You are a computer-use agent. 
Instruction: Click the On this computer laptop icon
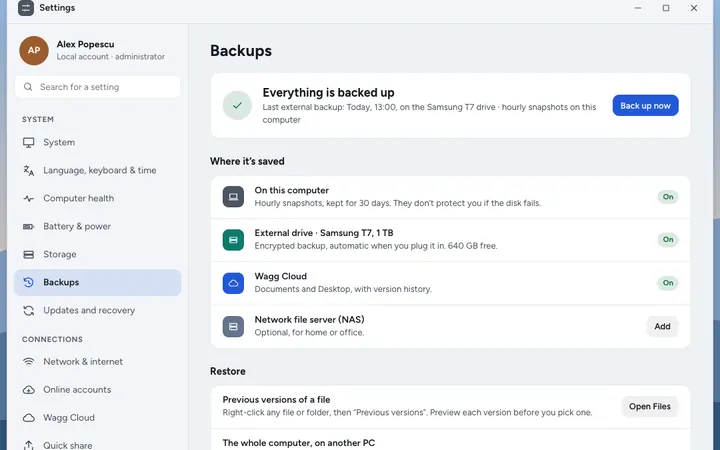coord(233,197)
